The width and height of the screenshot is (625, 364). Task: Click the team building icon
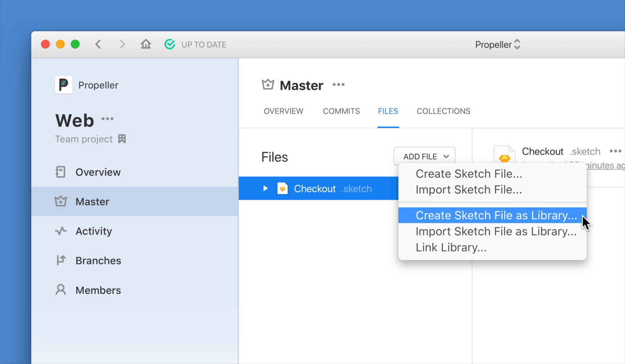tap(122, 139)
